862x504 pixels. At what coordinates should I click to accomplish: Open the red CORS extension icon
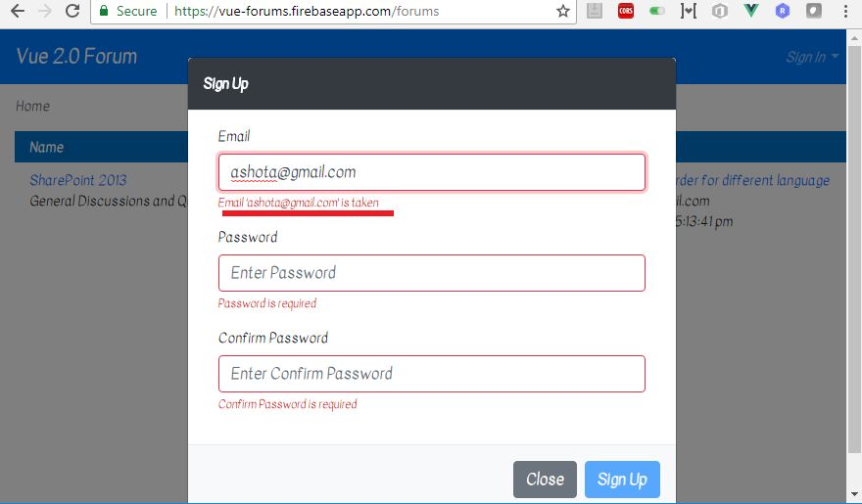point(626,11)
